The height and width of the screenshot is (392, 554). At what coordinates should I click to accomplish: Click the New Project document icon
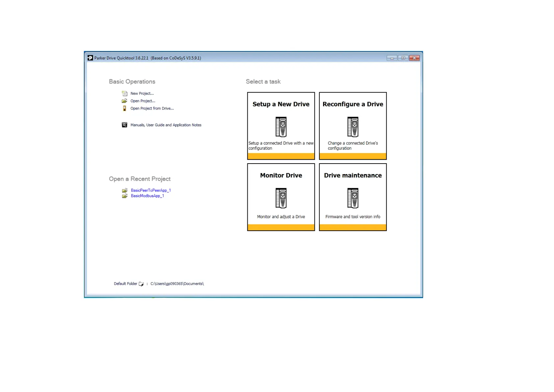pos(124,93)
